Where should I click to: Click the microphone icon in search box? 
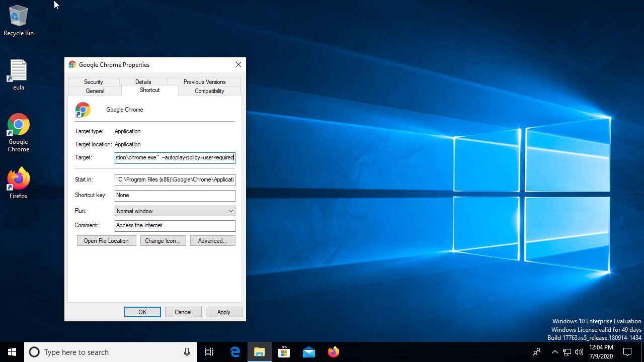click(x=187, y=352)
